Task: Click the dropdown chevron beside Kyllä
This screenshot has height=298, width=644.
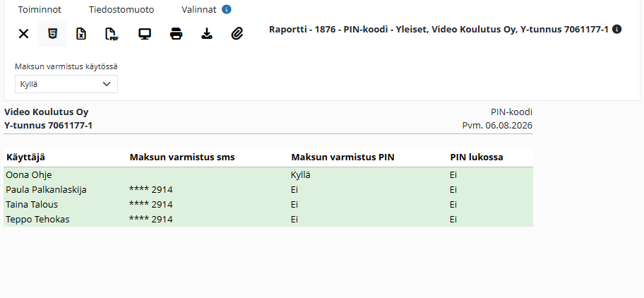Action: (107, 84)
